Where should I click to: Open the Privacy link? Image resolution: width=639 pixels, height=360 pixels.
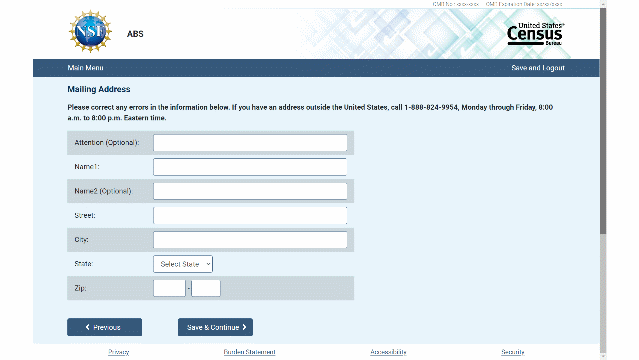(119, 352)
